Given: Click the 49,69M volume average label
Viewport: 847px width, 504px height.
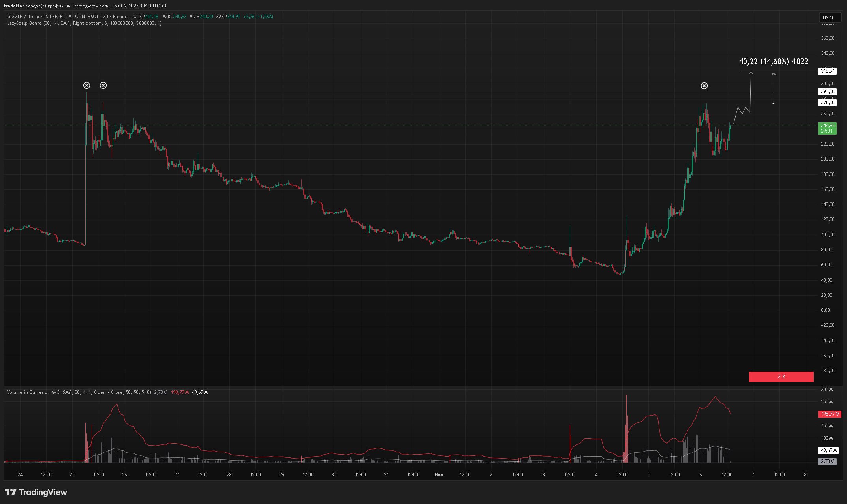Looking at the screenshot, I should pyautogui.click(x=828, y=450).
